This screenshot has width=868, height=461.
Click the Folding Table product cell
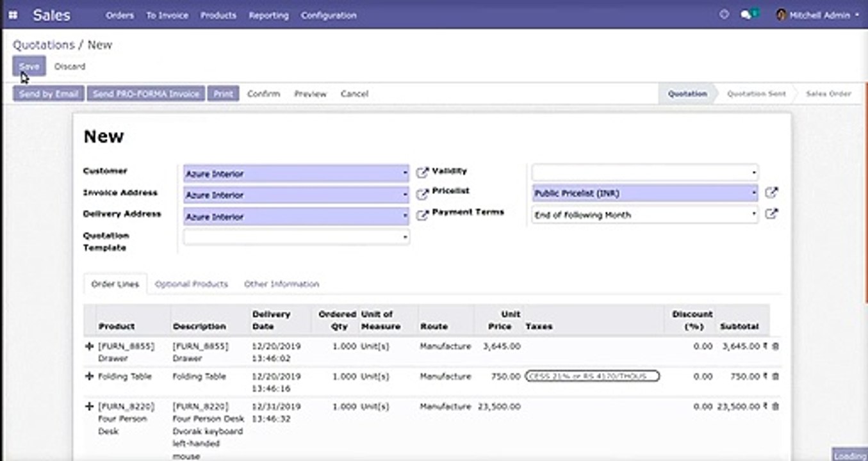click(125, 376)
